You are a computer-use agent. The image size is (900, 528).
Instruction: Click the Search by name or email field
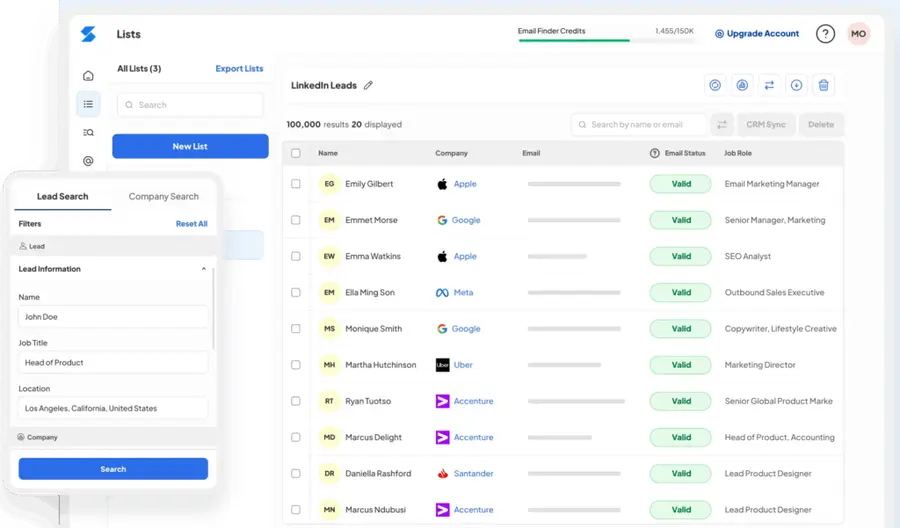[638, 125]
